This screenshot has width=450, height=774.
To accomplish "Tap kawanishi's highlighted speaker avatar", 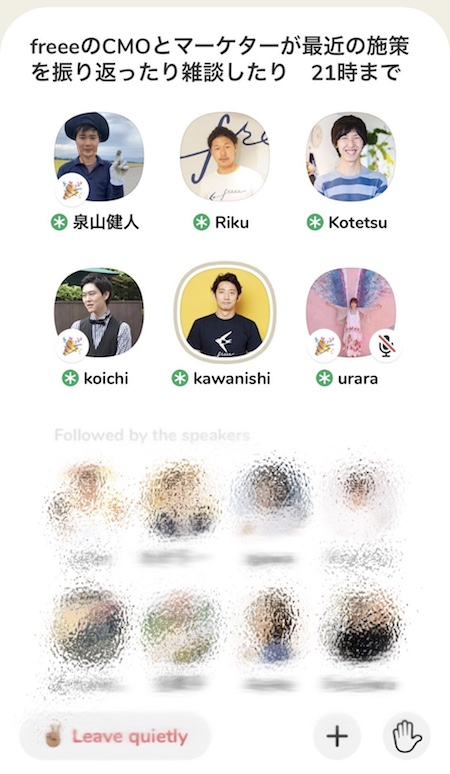I will (225, 312).
